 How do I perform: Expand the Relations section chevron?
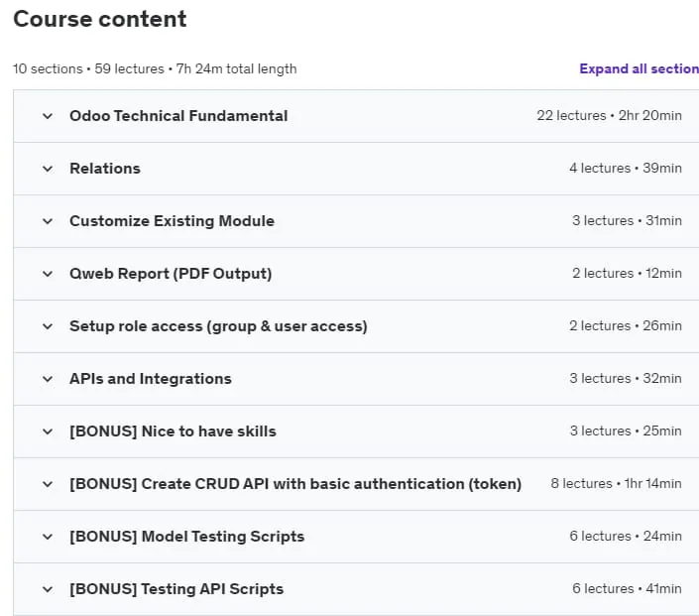click(48, 169)
